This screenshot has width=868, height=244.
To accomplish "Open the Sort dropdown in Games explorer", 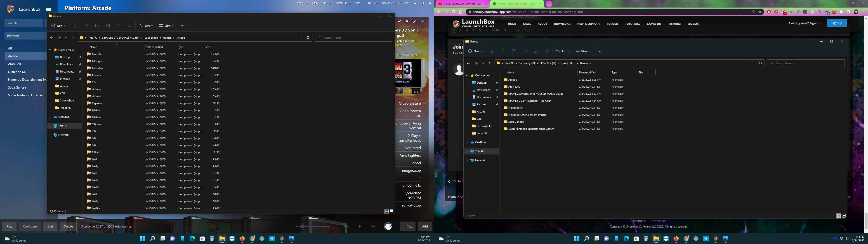I will (563, 51).
